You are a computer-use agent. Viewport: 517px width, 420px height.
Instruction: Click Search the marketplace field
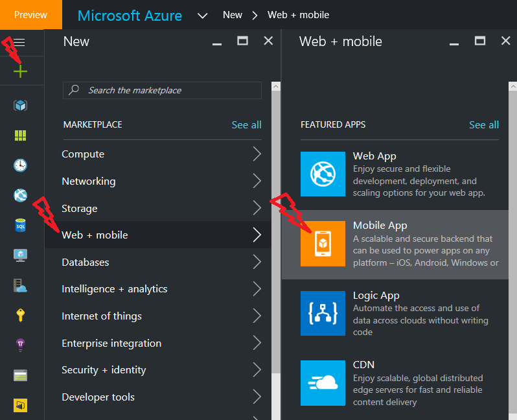[162, 90]
